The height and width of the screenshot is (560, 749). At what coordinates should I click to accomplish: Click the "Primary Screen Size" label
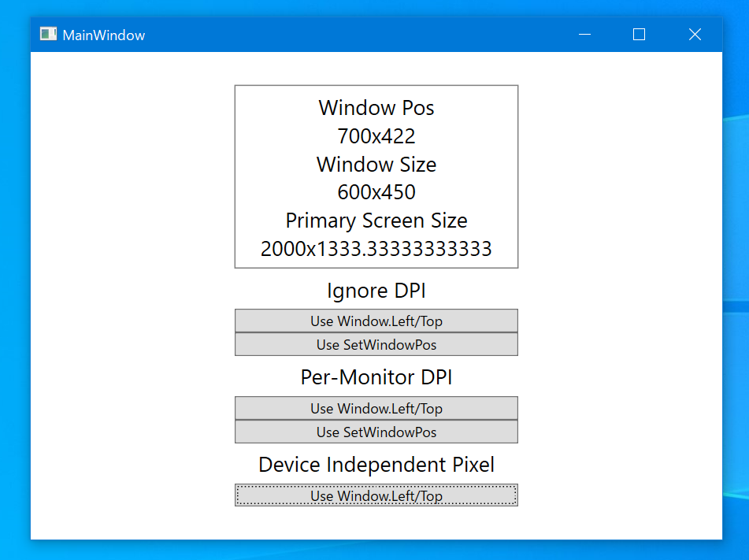click(x=376, y=221)
